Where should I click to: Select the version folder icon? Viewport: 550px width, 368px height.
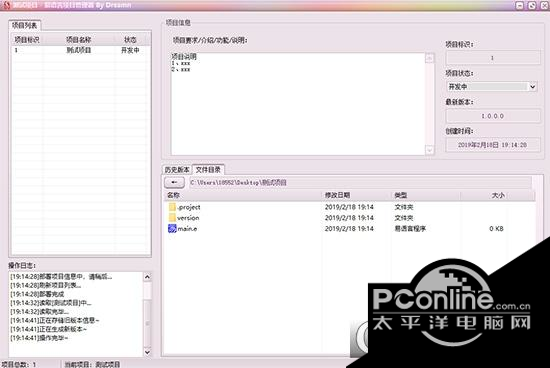pyautogui.click(x=172, y=218)
